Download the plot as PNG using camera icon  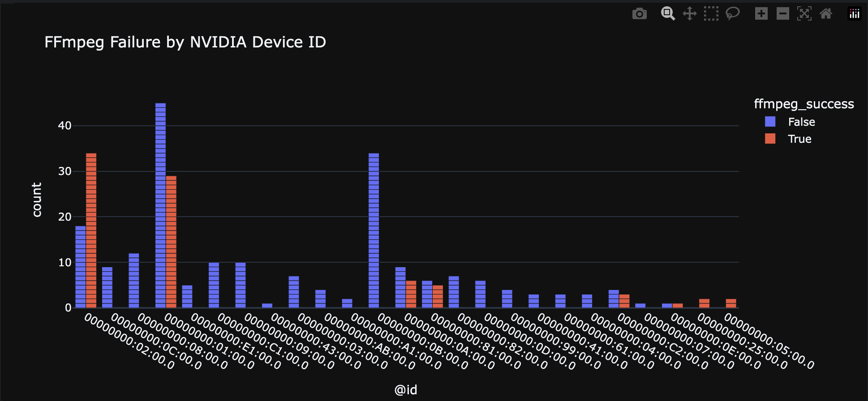(639, 14)
